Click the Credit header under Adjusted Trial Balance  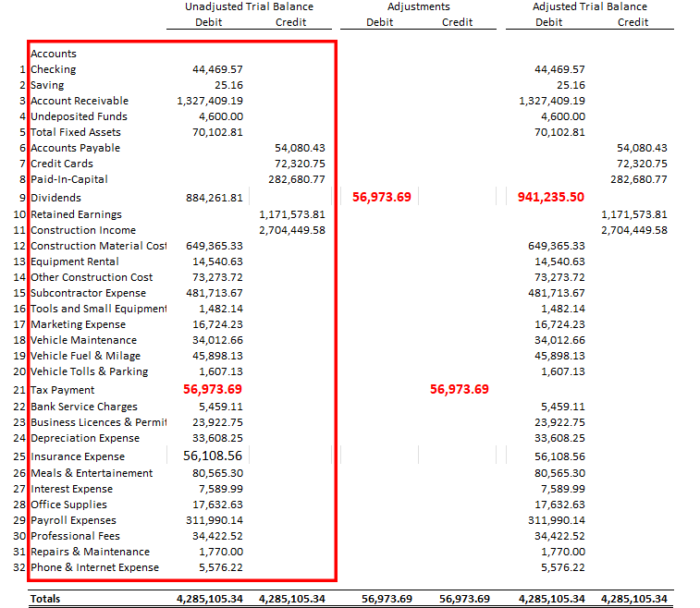pos(632,22)
